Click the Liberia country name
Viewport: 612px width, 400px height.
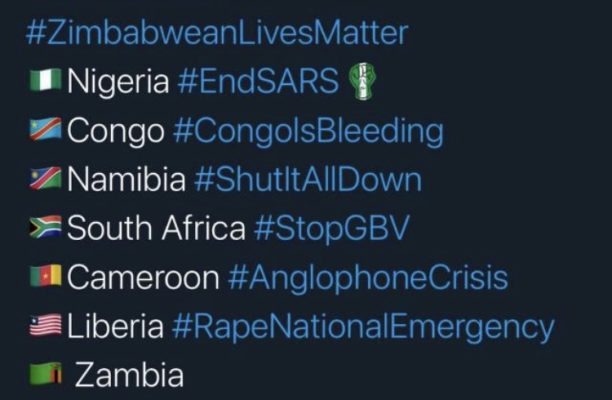[118, 326]
